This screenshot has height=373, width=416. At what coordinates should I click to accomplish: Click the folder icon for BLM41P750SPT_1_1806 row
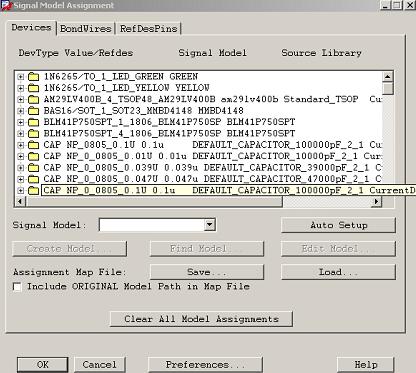[x=33, y=122]
